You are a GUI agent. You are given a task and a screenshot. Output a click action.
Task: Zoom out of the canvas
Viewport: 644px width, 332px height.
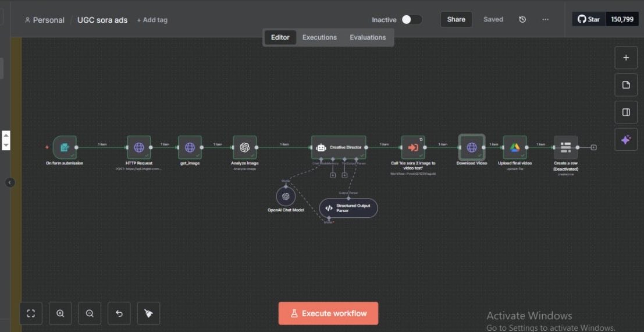click(90, 313)
